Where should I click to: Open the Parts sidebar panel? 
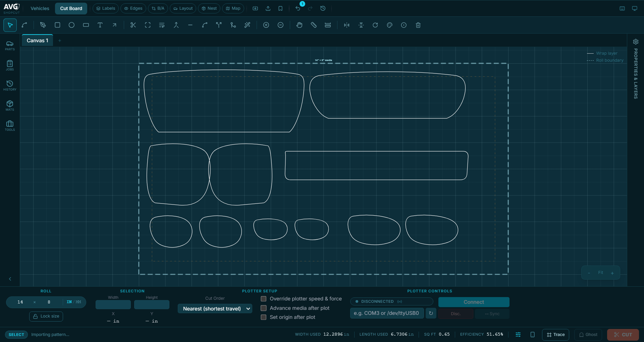pyautogui.click(x=10, y=46)
